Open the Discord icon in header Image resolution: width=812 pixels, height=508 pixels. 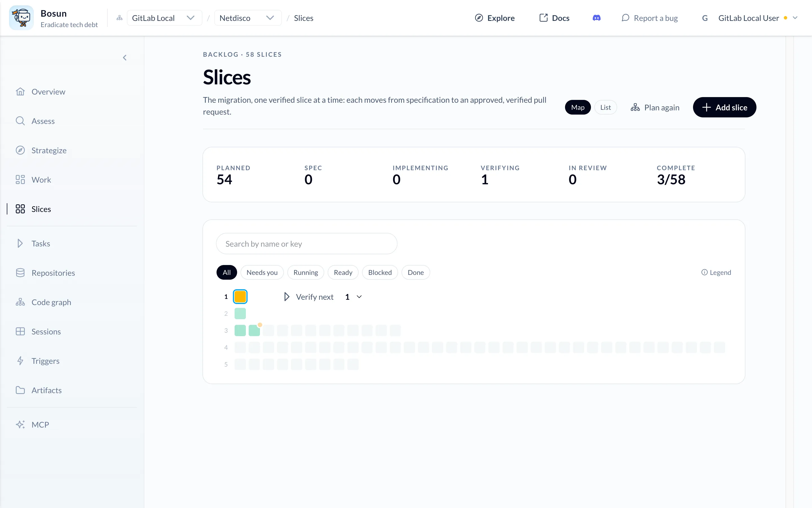596,18
